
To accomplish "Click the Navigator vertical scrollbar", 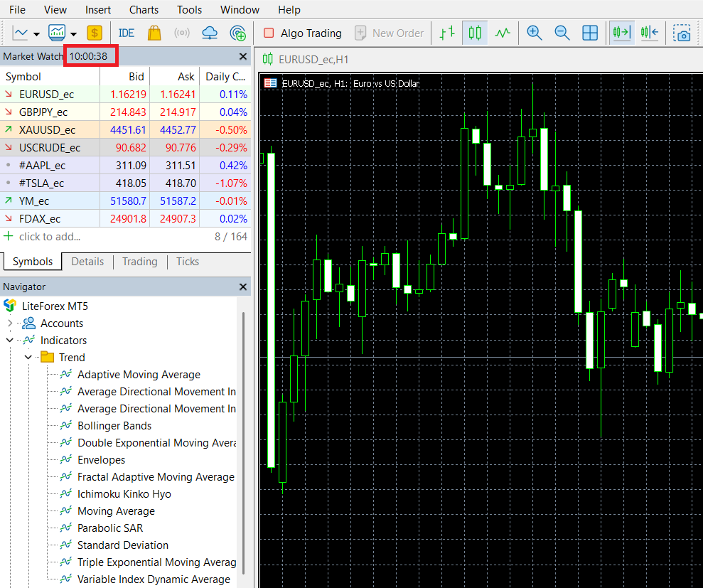I will tap(243, 443).
